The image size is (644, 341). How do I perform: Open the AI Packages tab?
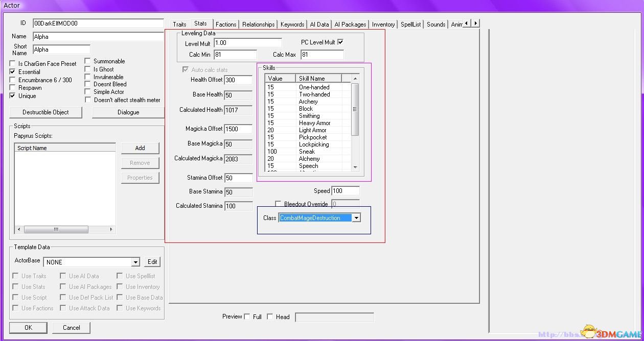click(x=350, y=24)
